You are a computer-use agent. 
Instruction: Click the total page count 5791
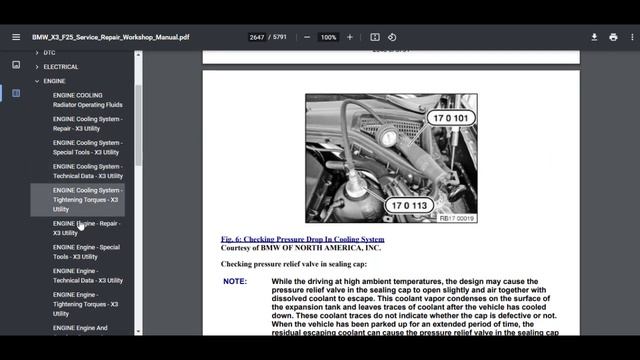280,37
